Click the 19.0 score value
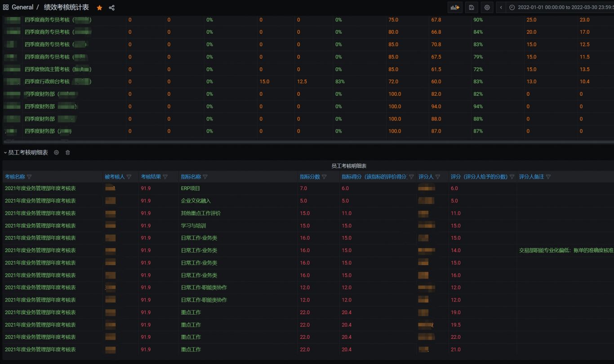614x364 pixels. (x=455, y=312)
